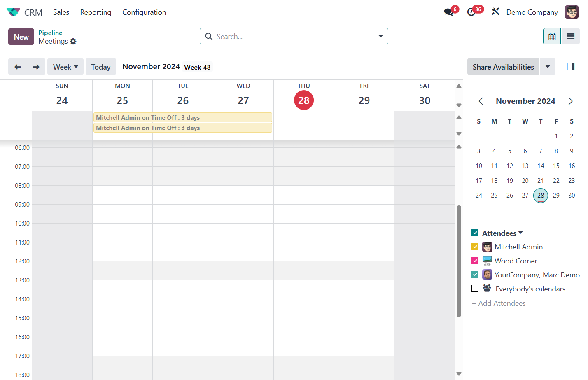Click Everybody's calendars group icon
The width and height of the screenshot is (588, 380).
tap(487, 288)
